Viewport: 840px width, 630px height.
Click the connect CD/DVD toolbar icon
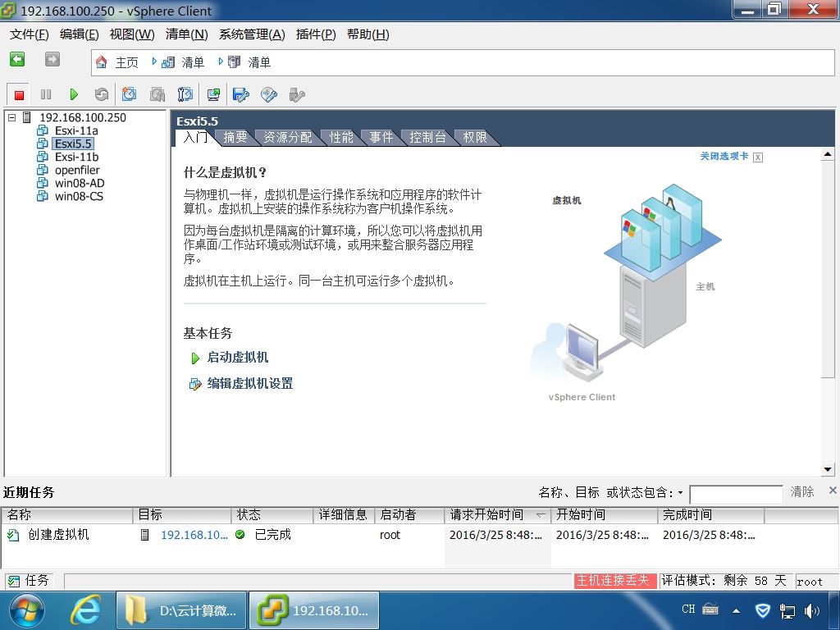tap(269, 95)
